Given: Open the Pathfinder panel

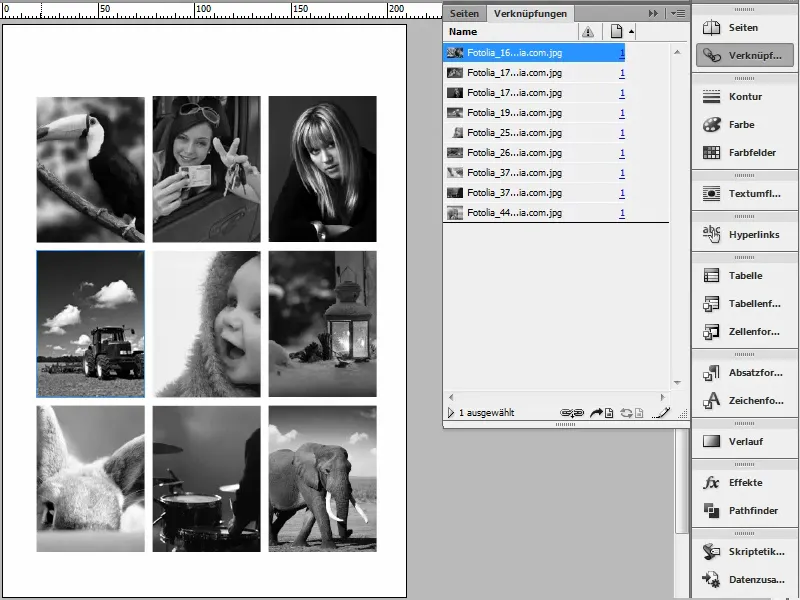Looking at the screenshot, I should (x=744, y=511).
